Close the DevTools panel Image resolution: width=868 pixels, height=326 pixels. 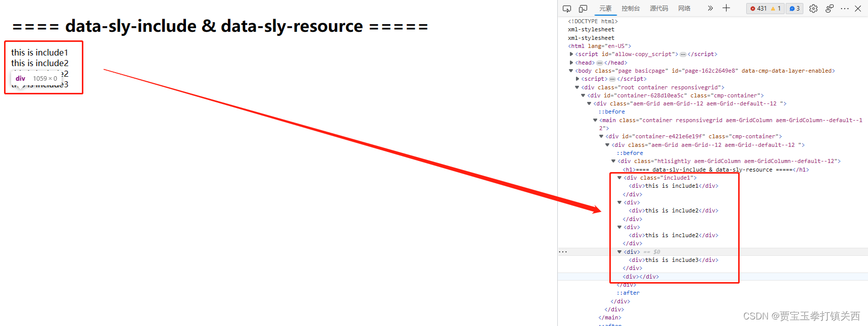[858, 9]
